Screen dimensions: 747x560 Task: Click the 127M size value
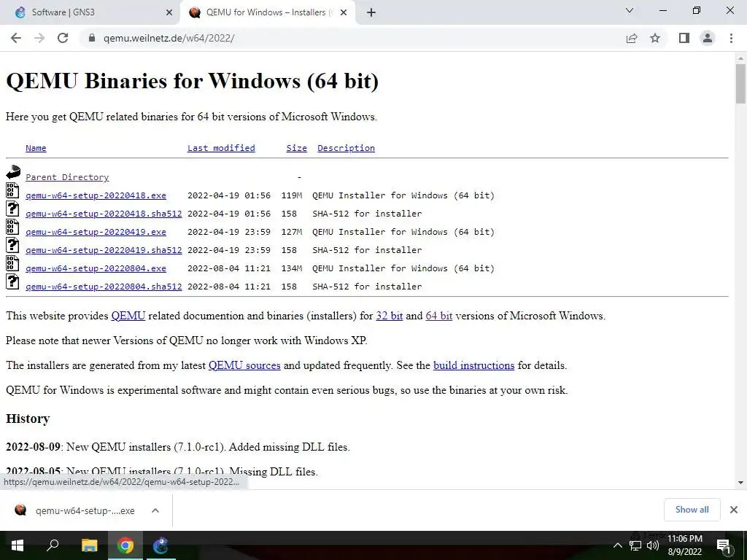tap(292, 232)
